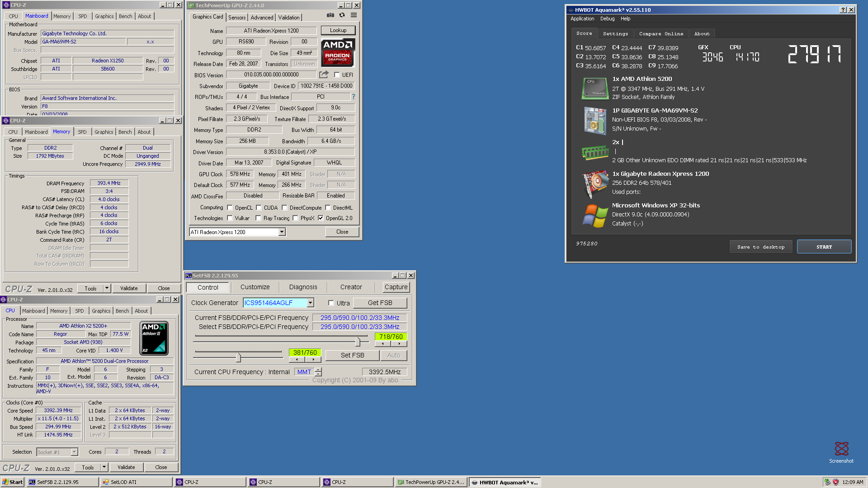Enable the Ultra checkbox in SetFSB

pyautogui.click(x=331, y=303)
